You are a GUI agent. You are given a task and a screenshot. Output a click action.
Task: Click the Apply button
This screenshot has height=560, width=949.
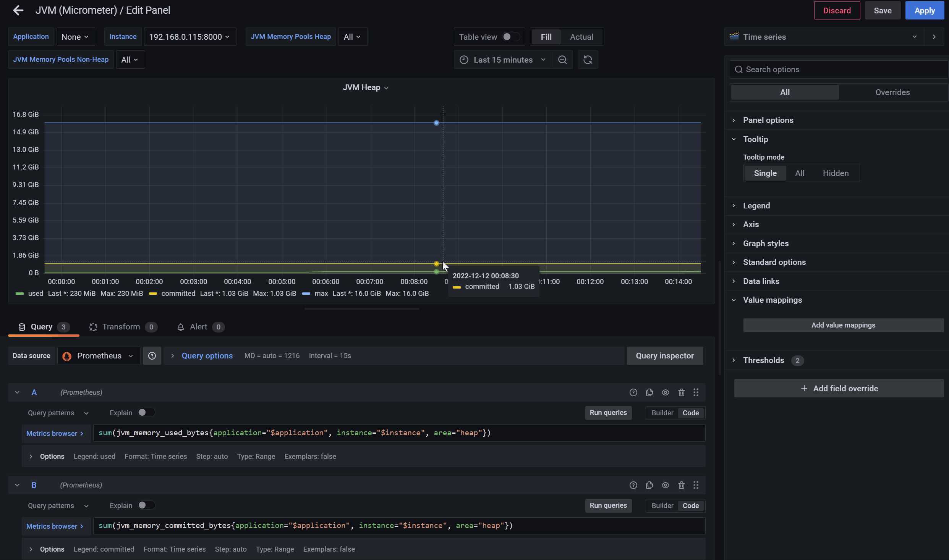pos(925,11)
